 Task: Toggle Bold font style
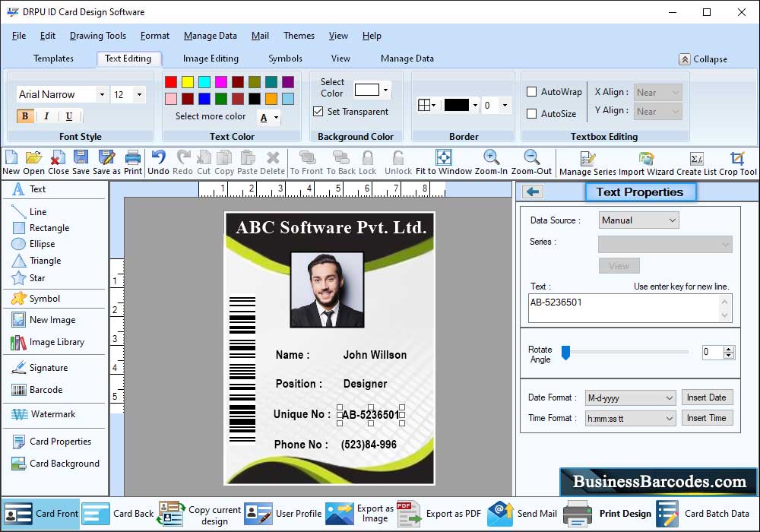coord(25,116)
